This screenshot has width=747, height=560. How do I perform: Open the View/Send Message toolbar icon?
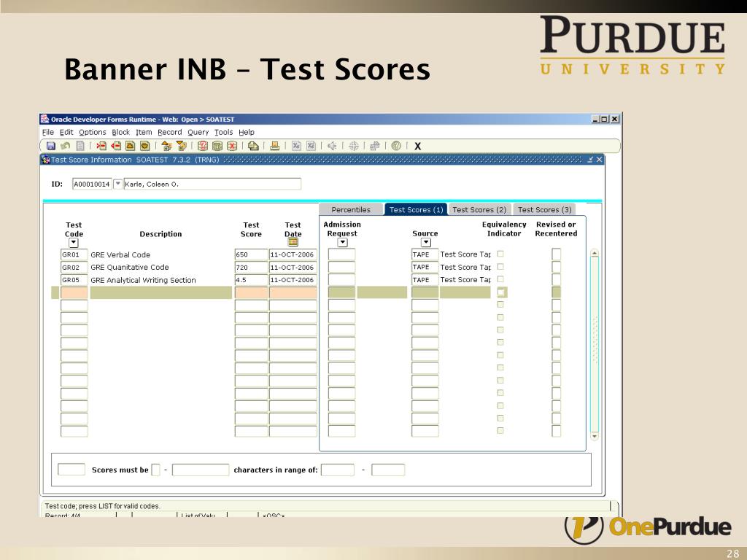coord(253,146)
